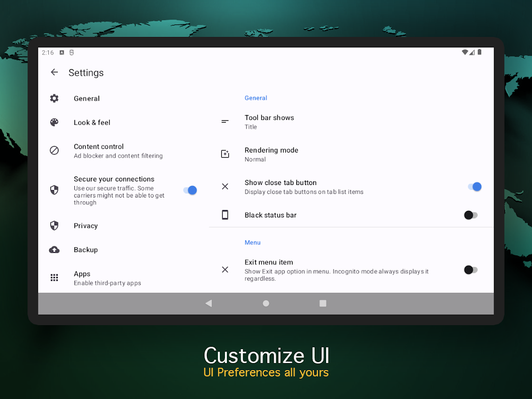Enable the Black status bar switch
532x399 pixels.
[x=471, y=215]
